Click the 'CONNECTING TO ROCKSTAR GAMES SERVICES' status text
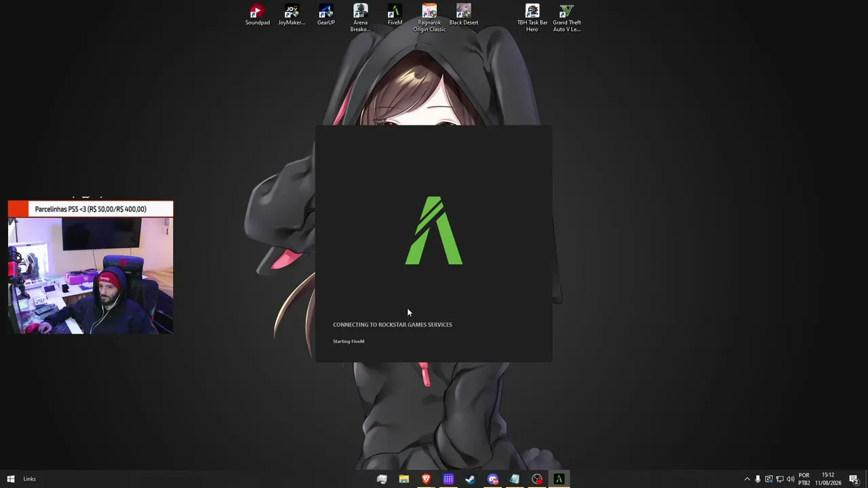868x488 pixels. [393, 325]
